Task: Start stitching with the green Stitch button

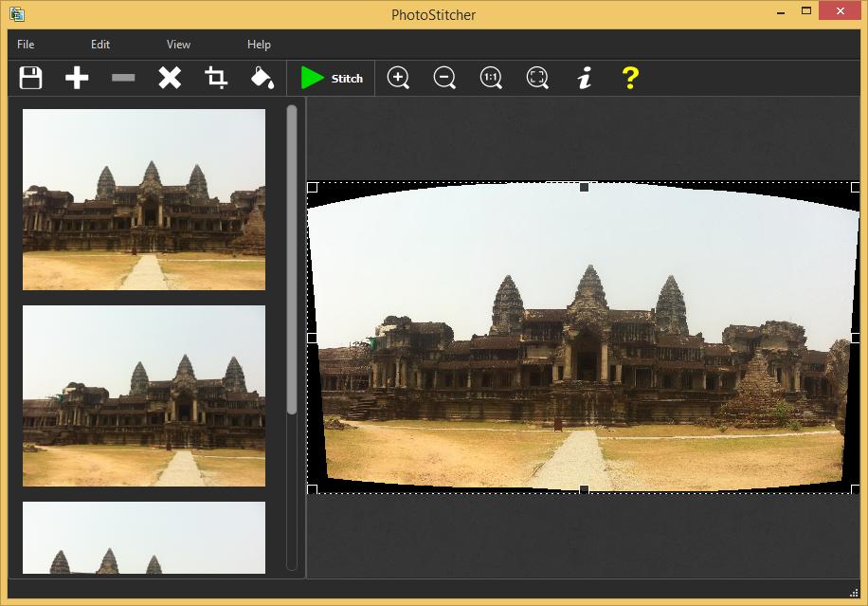Action: pyautogui.click(x=331, y=78)
